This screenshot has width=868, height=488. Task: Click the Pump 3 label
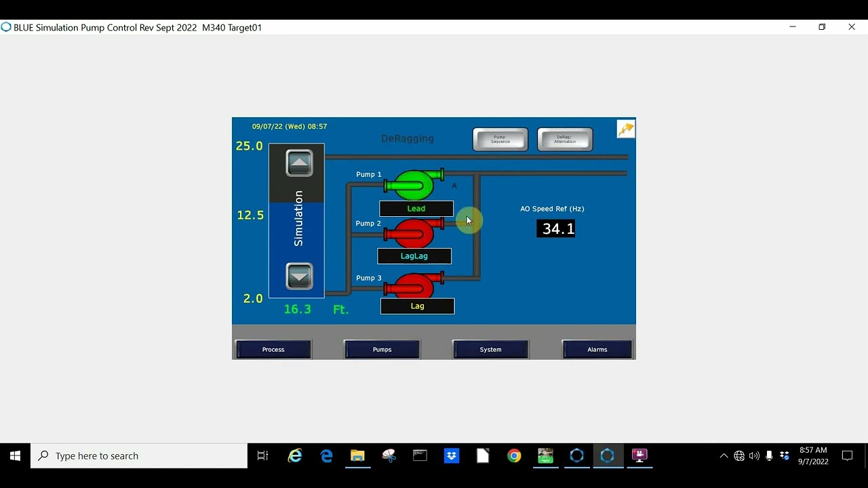pyautogui.click(x=369, y=278)
